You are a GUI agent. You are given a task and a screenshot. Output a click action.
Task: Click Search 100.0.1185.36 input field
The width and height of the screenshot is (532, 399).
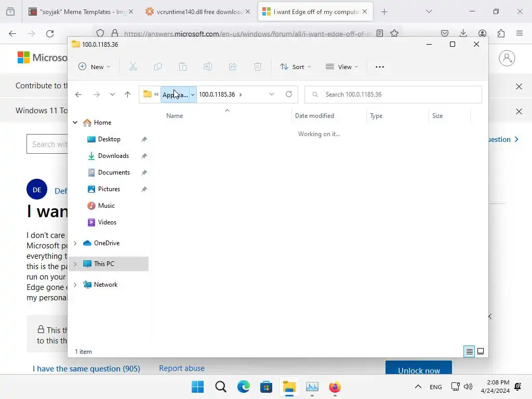[x=393, y=95]
